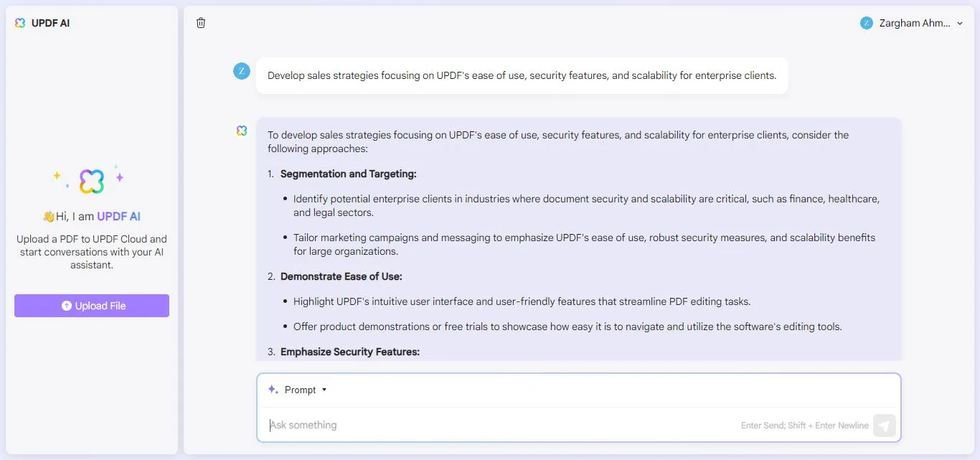Click the UPDF AI logo in top-left corner
The width and height of the screenshot is (980, 460).
click(x=20, y=23)
